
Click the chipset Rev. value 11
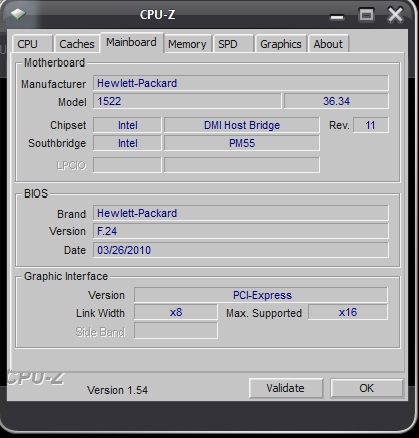pos(371,125)
